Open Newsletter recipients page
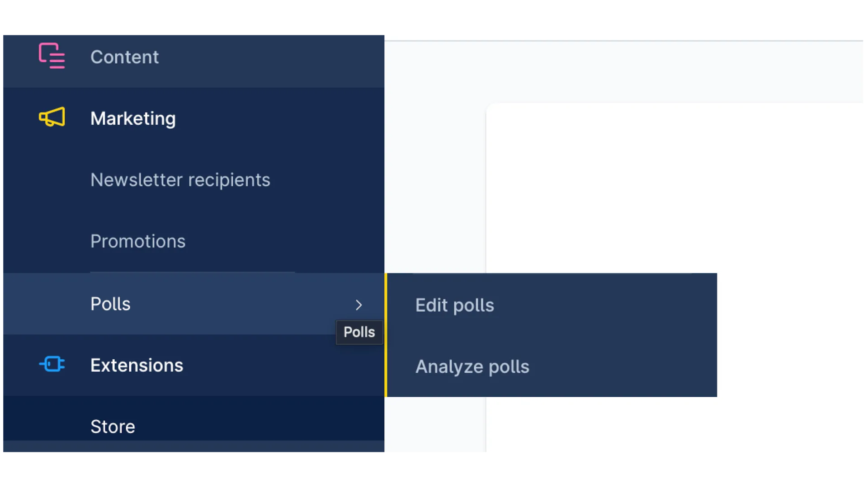 pos(180,180)
